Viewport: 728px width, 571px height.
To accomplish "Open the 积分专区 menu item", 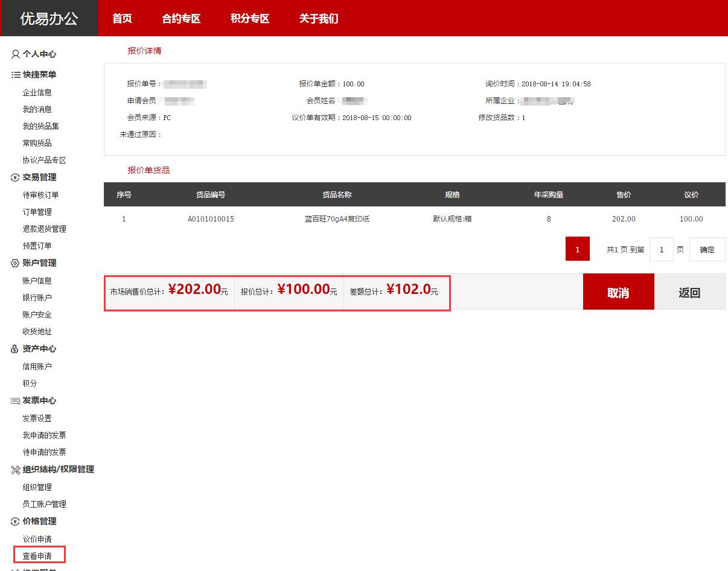I will pos(250,19).
